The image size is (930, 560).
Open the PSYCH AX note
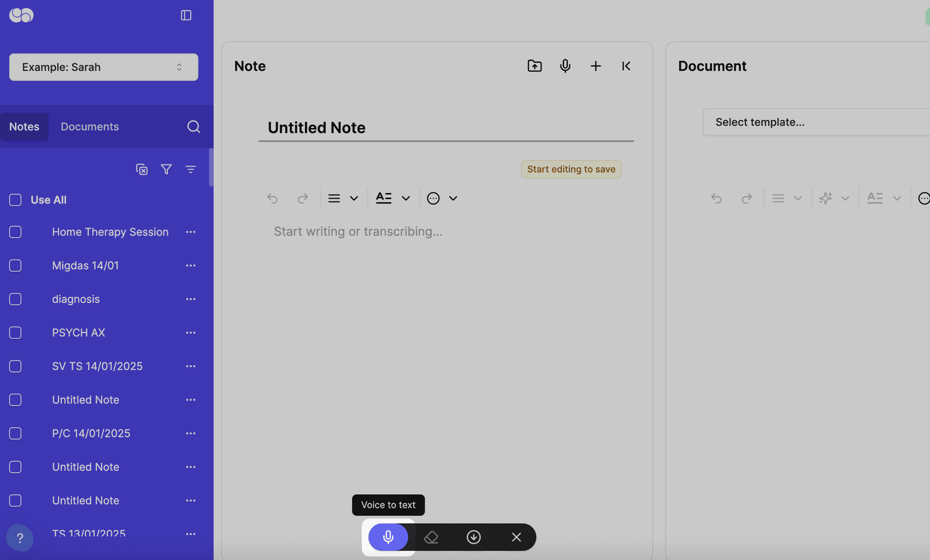[x=78, y=333]
